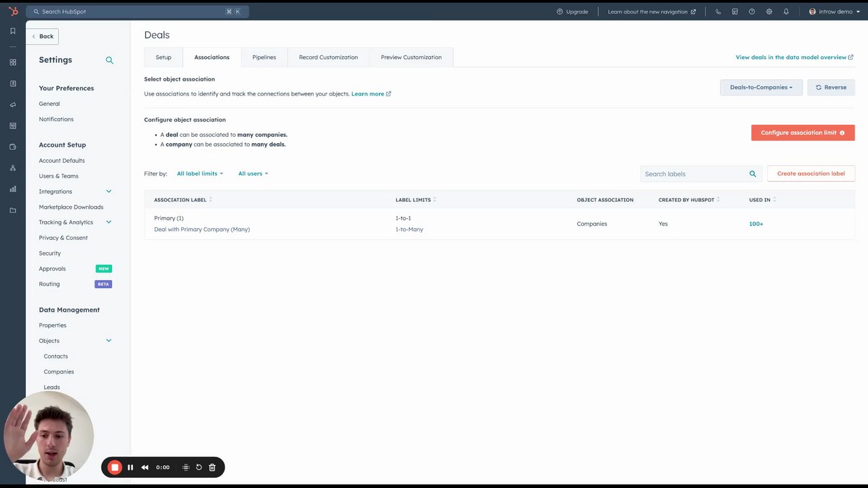
Task: Open the Bookmarks icon in left rail
Action: coord(13,31)
